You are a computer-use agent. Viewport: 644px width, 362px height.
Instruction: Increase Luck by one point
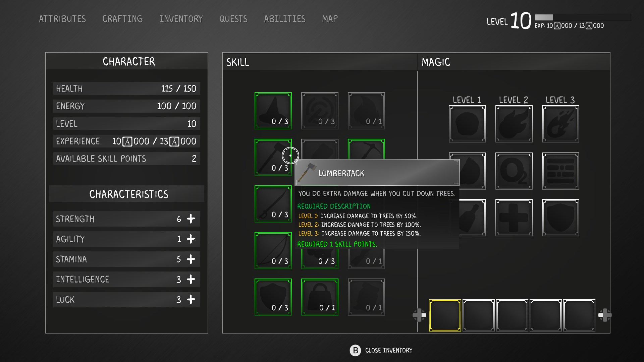click(191, 299)
